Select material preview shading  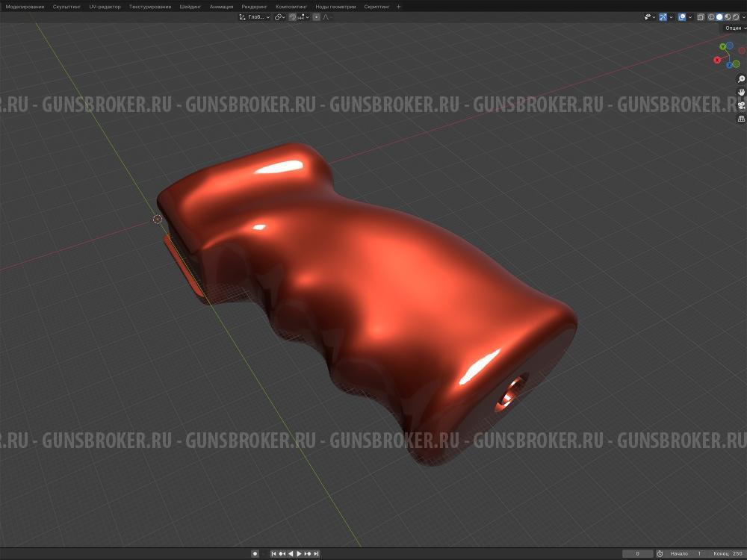[728, 17]
